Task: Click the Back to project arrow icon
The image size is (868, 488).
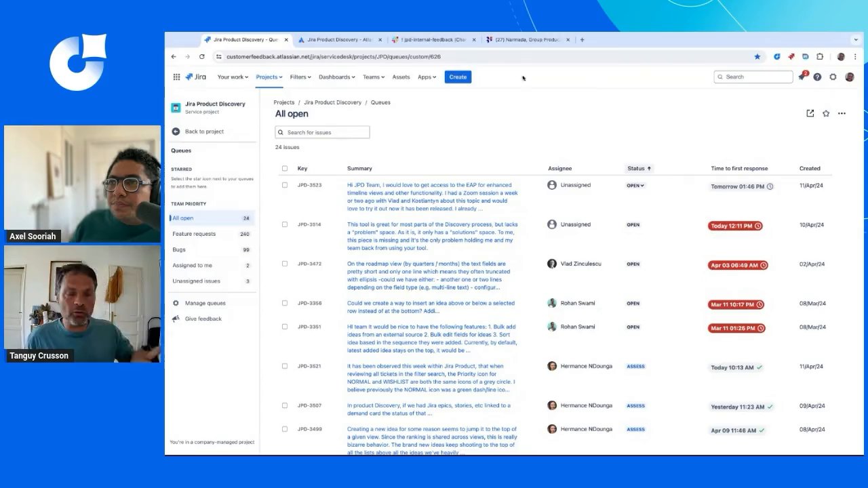Action: (176, 131)
